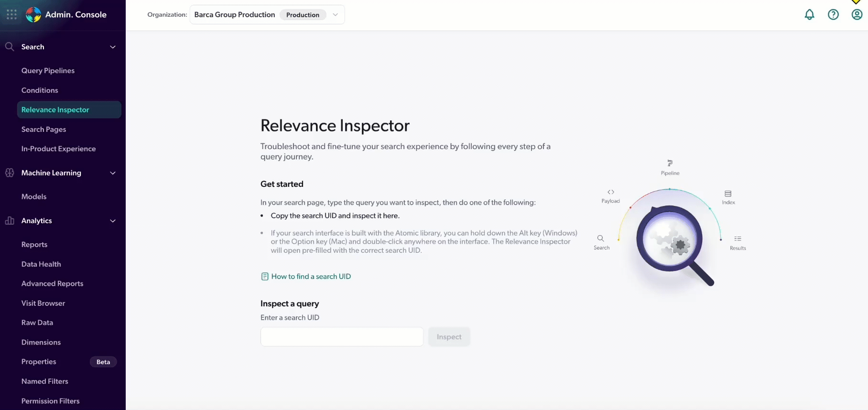Collapse the Search section chevron
The image size is (868, 410).
click(113, 47)
